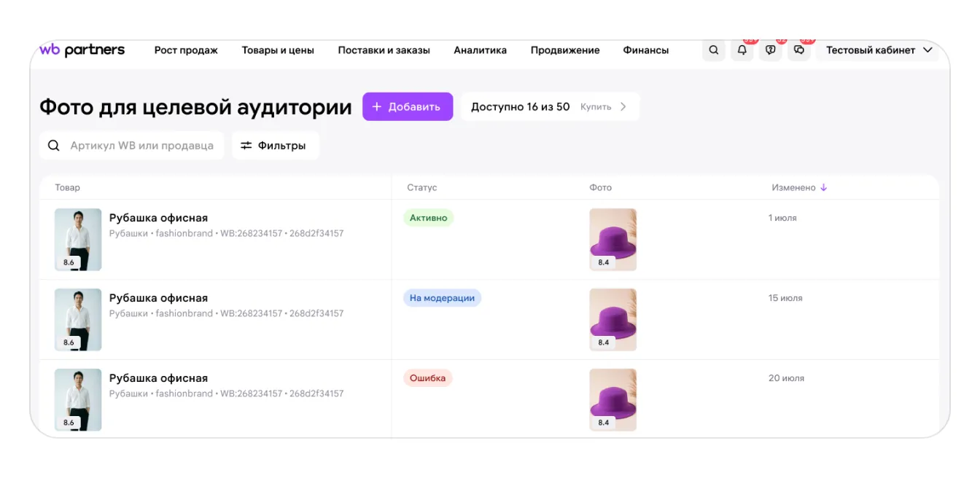
Task: Open the chat bubbles icon in header
Action: click(x=799, y=50)
